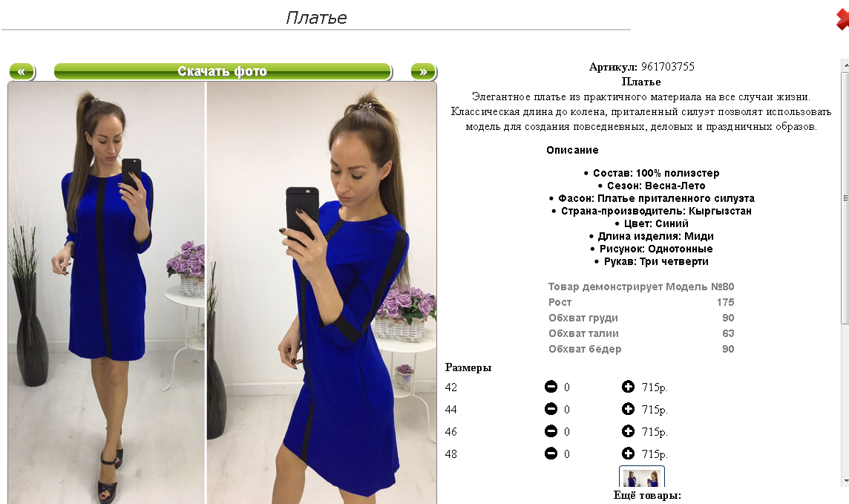
Task: Increase quantity for size 42
Action: [628, 387]
